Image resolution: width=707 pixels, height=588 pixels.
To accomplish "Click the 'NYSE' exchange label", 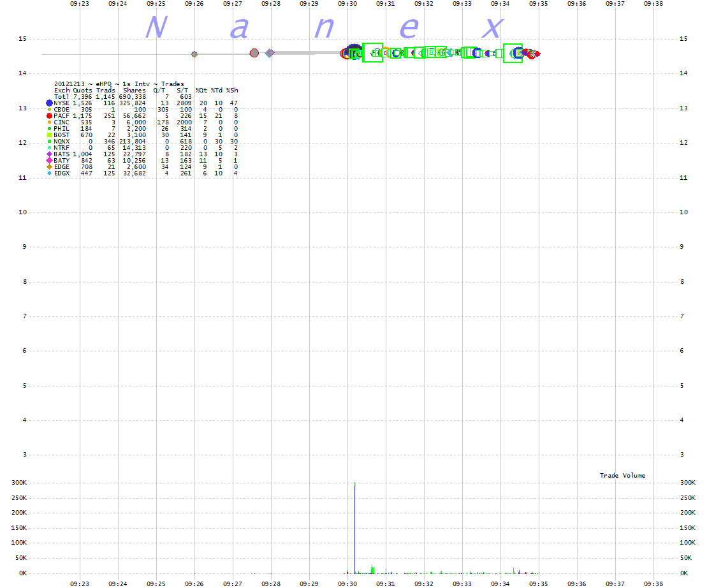I will pyautogui.click(x=61, y=103).
